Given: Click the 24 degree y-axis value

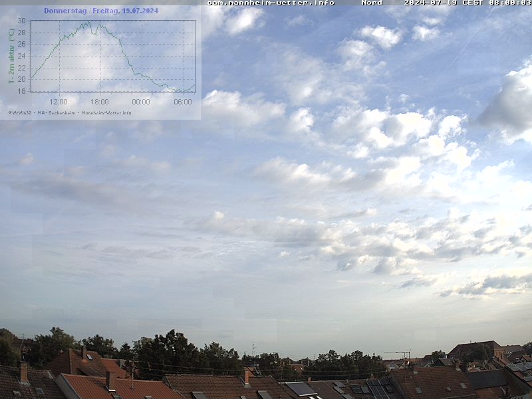Looking at the screenshot, I should (x=21, y=56).
